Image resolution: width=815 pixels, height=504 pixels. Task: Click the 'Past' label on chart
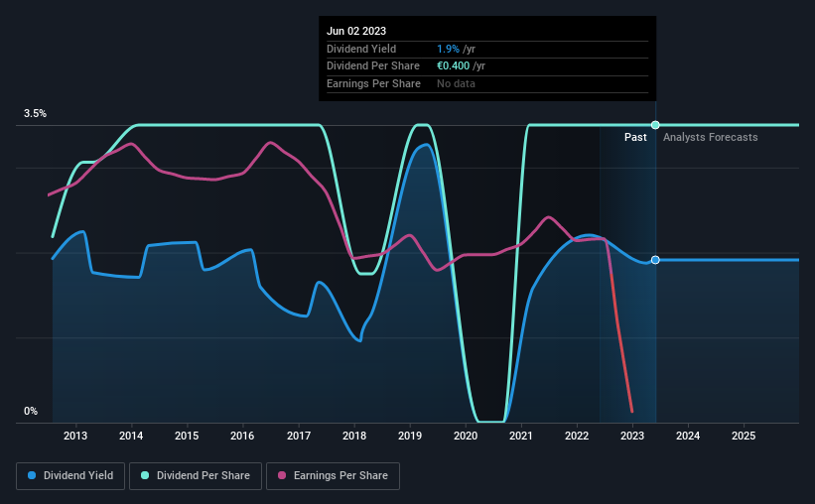pyautogui.click(x=635, y=137)
